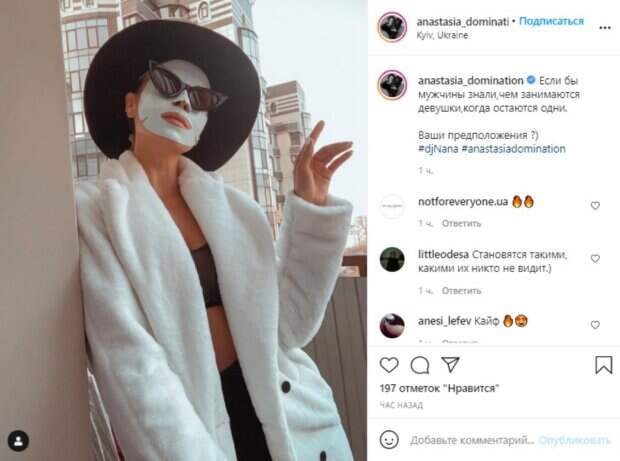Reply to notforeveryone.ua with Ответить
The height and width of the screenshot is (461, 620).
coord(461,223)
